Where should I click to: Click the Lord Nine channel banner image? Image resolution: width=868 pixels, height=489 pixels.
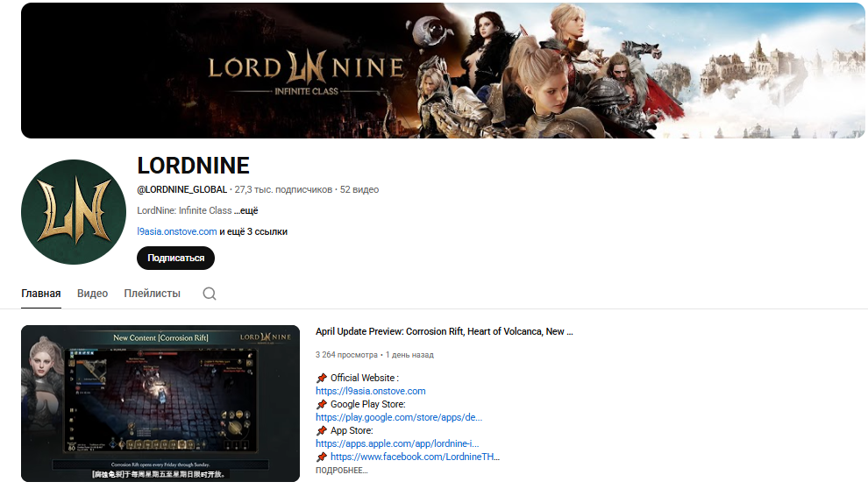(x=443, y=70)
